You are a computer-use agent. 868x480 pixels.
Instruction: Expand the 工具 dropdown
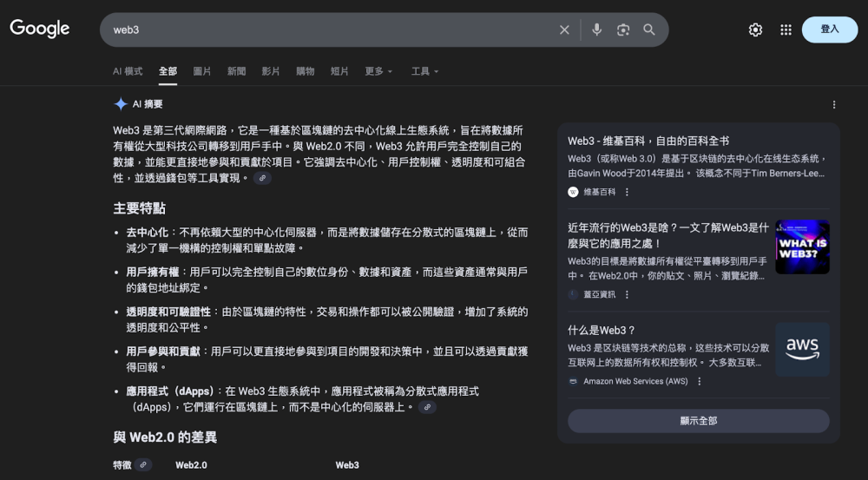tap(424, 71)
